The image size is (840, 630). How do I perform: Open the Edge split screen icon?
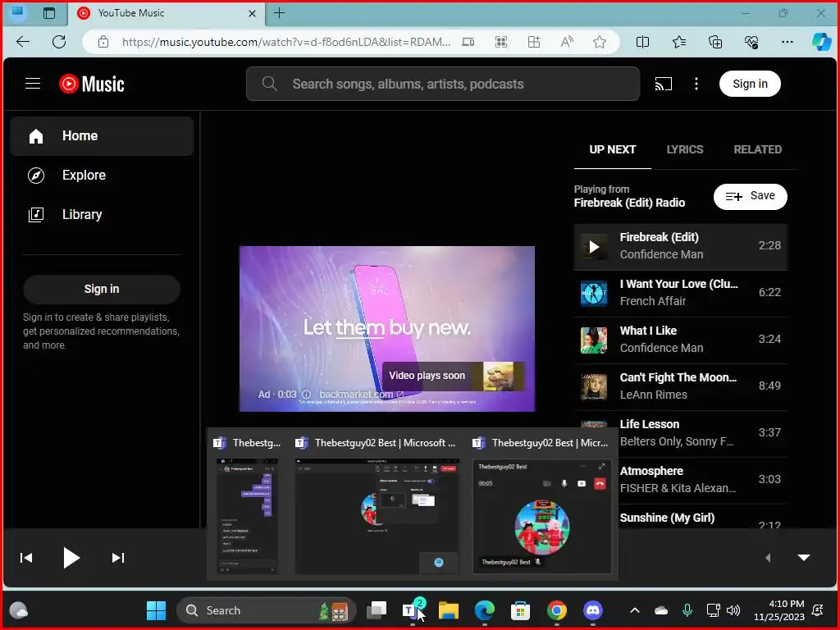(x=642, y=42)
